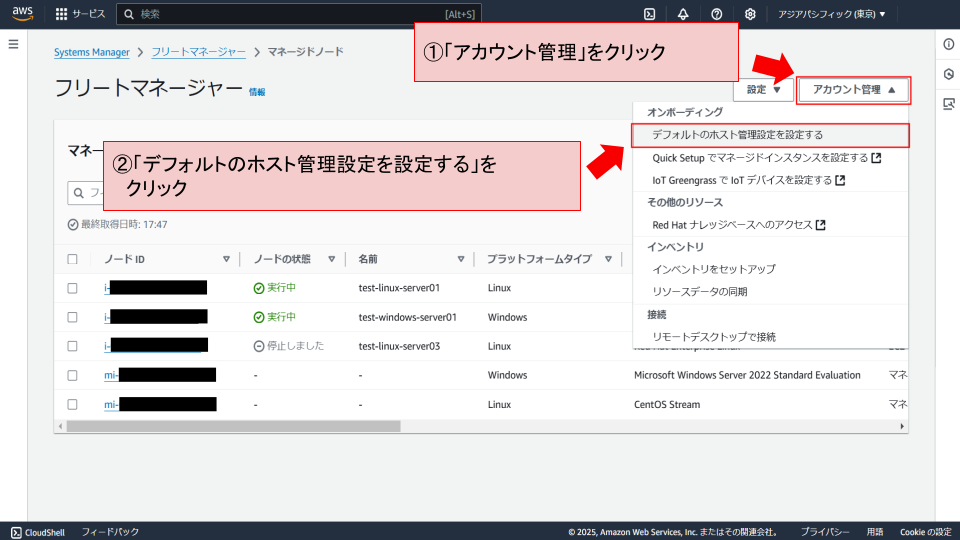Open the notifications bell icon

[x=683, y=14]
